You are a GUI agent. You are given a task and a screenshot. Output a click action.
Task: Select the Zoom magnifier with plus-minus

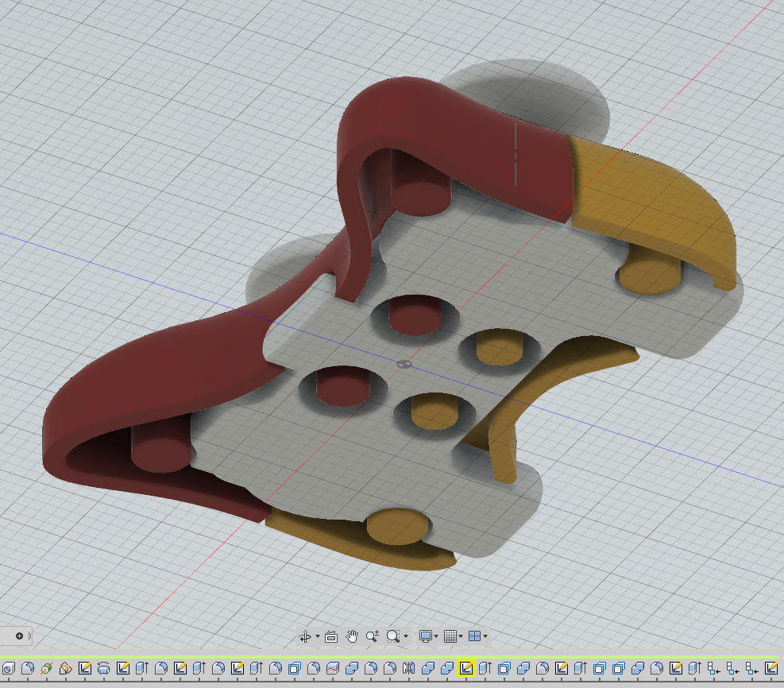click(372, 636)
